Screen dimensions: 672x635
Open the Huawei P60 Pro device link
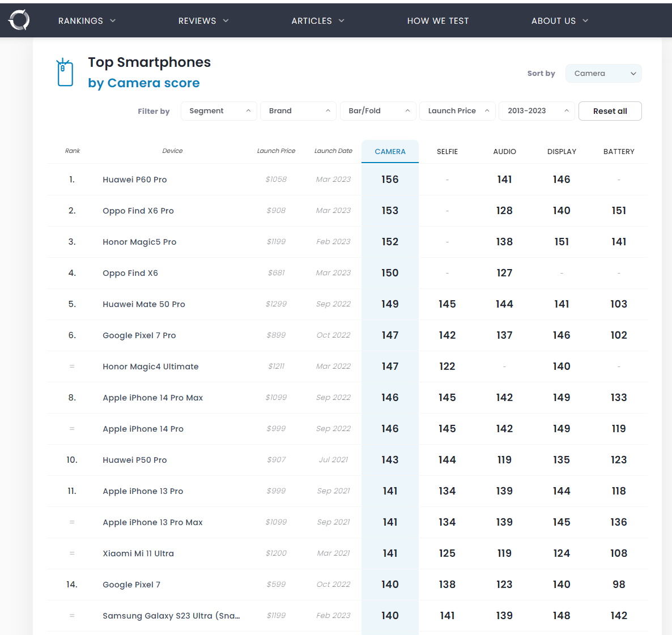coord(135,180)
